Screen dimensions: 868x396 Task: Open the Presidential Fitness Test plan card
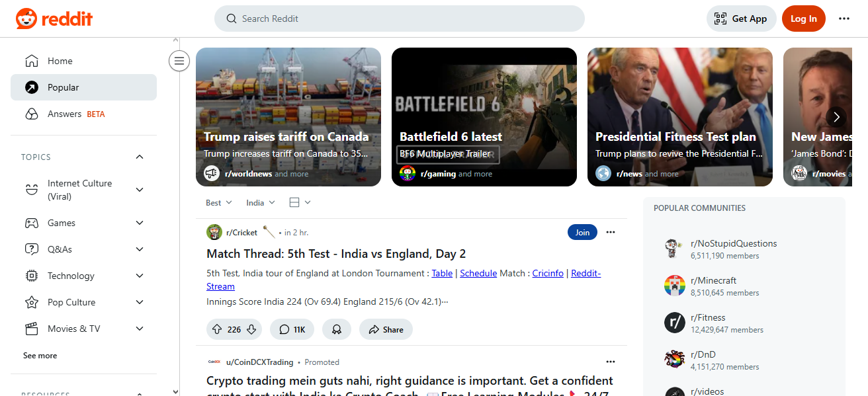tap(680, 117)
